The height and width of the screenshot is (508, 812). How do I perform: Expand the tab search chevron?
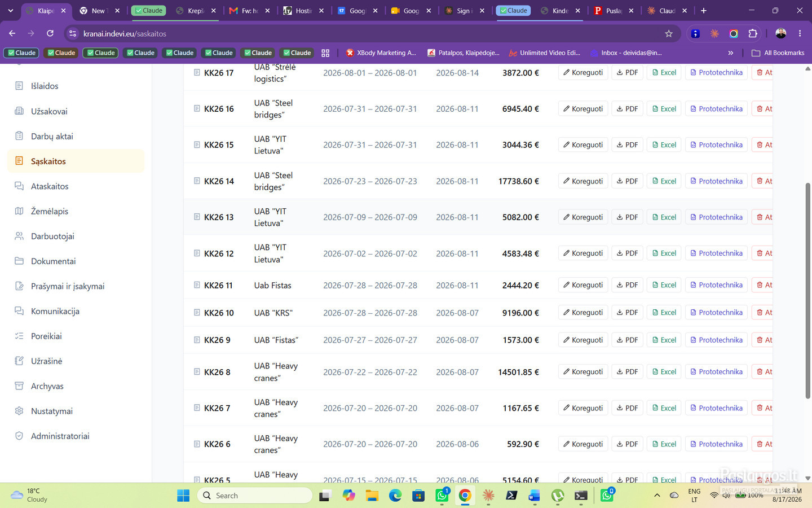coord(10,11)
